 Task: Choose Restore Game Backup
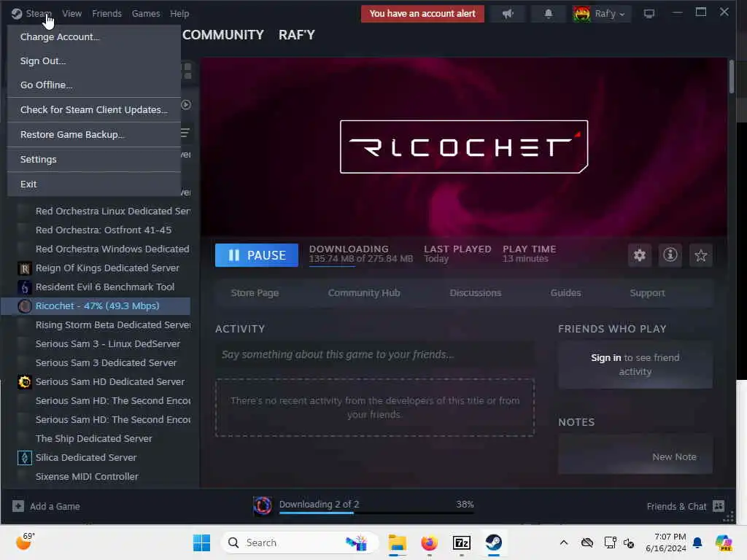tap(94, 135)
